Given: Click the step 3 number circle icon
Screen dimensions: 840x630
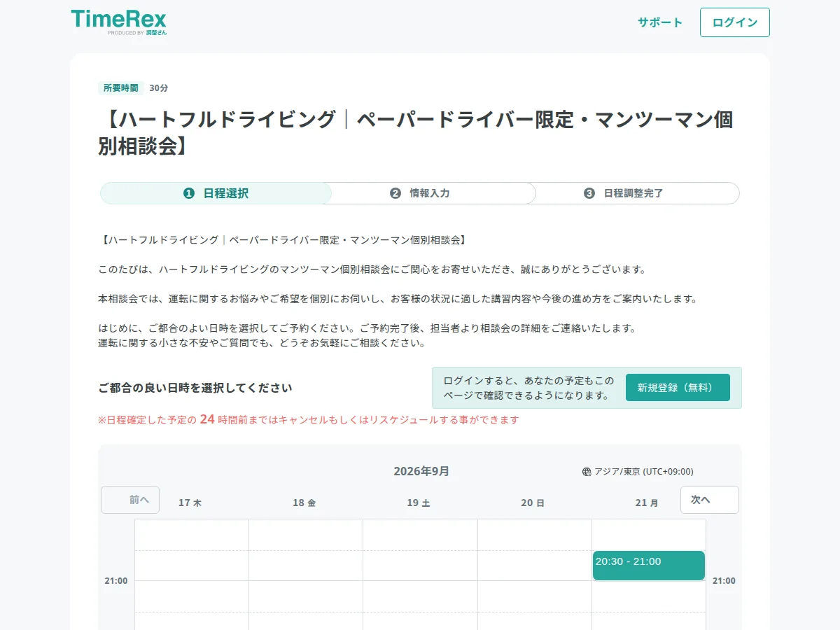Looking at the screenshot, I should (x=589, y=193).
